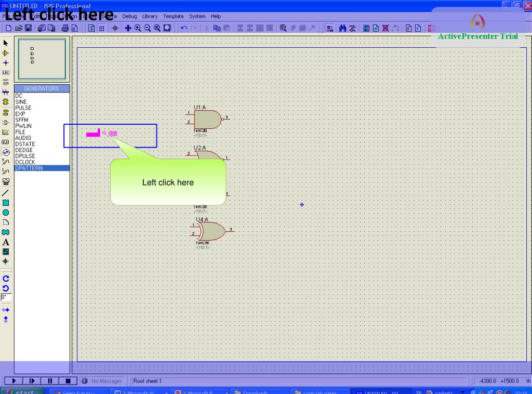Click the Print icon in the toolbar
This screenshot has width=532, height=394.
[x=65, y=28]
